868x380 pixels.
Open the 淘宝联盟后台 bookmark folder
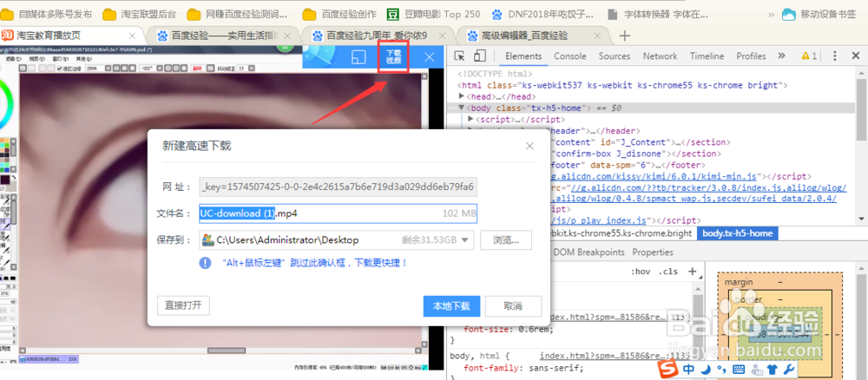[x=140, y=14]
